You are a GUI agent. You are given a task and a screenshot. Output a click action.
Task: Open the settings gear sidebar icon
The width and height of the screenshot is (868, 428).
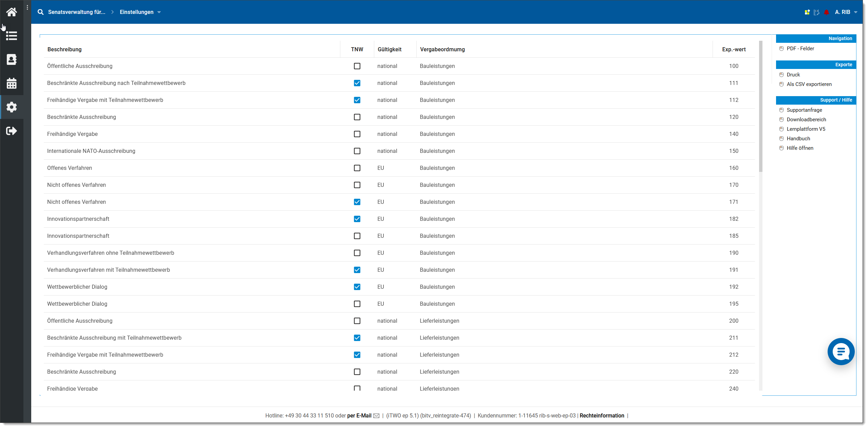12,107
